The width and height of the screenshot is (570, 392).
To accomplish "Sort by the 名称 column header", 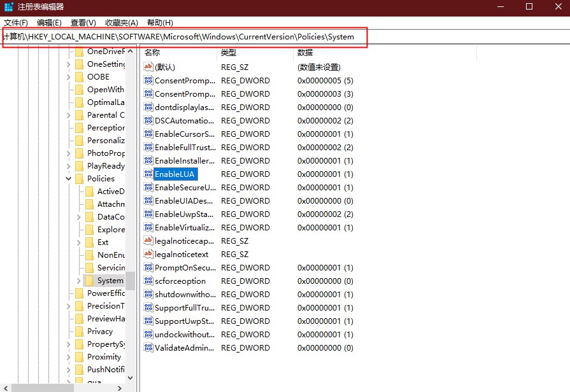I will (179, 53).
